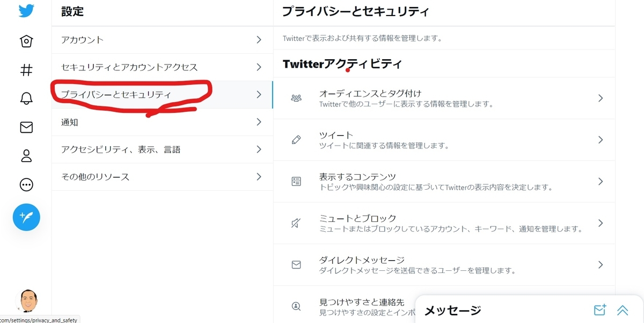Open オーディエンスとタグ付け settings
The image size is (644, 323).
pos(444,98)
